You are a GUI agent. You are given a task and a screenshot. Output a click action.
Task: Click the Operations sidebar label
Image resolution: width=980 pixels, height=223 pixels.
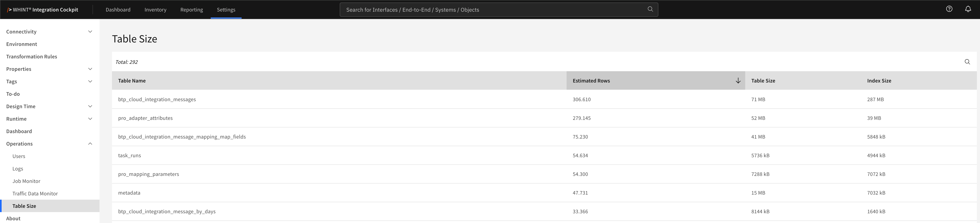19,143
